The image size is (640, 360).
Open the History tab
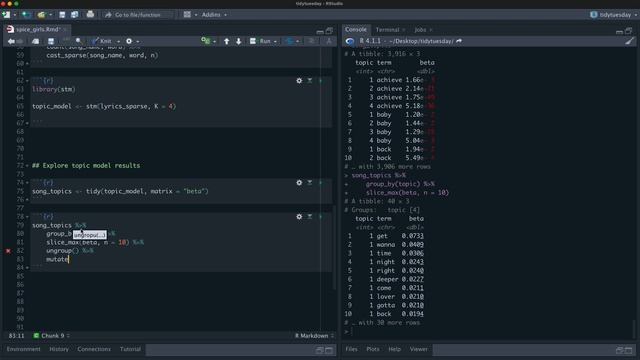tap(59, 349)
